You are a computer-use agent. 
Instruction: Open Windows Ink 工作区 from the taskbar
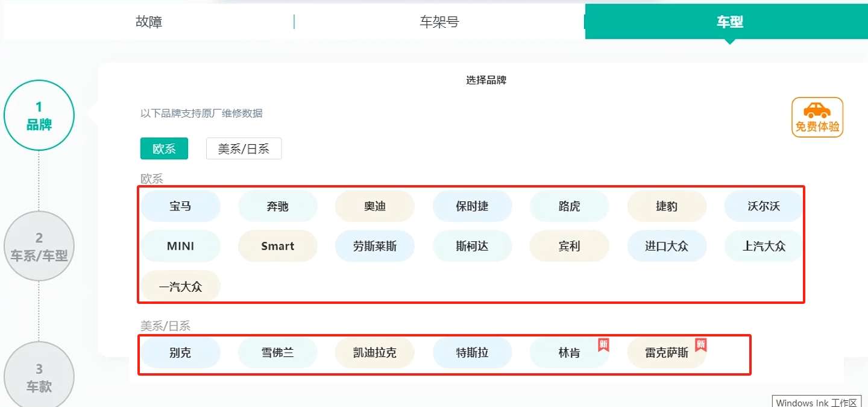tap(818, 402)
